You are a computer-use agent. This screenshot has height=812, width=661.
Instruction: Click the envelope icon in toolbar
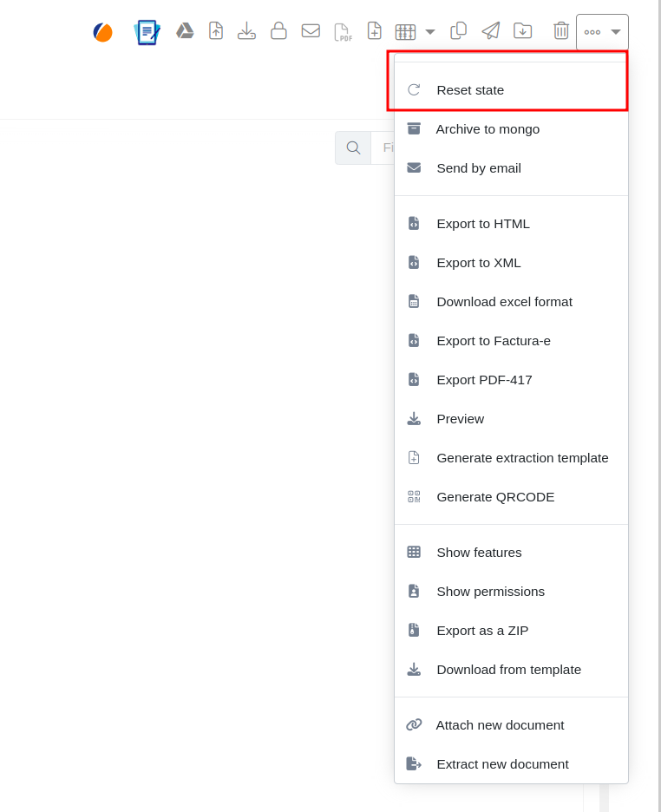coord(311,31)
